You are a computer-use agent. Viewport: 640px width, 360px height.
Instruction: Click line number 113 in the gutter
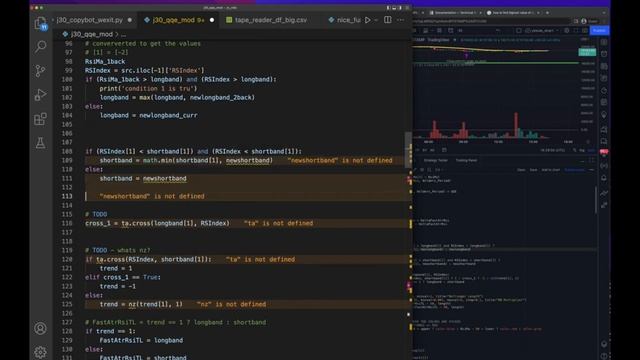(67, 196)
